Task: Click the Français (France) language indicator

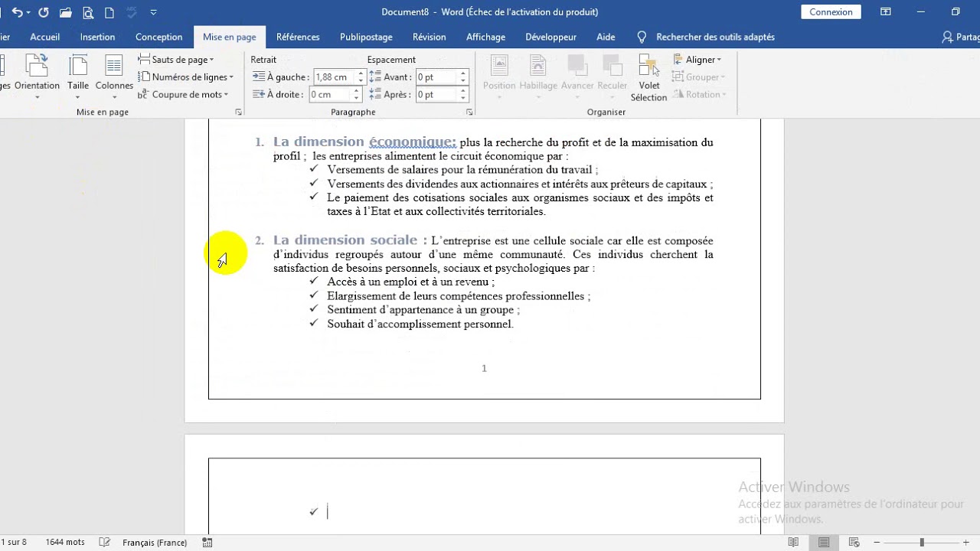Action: 155,542
